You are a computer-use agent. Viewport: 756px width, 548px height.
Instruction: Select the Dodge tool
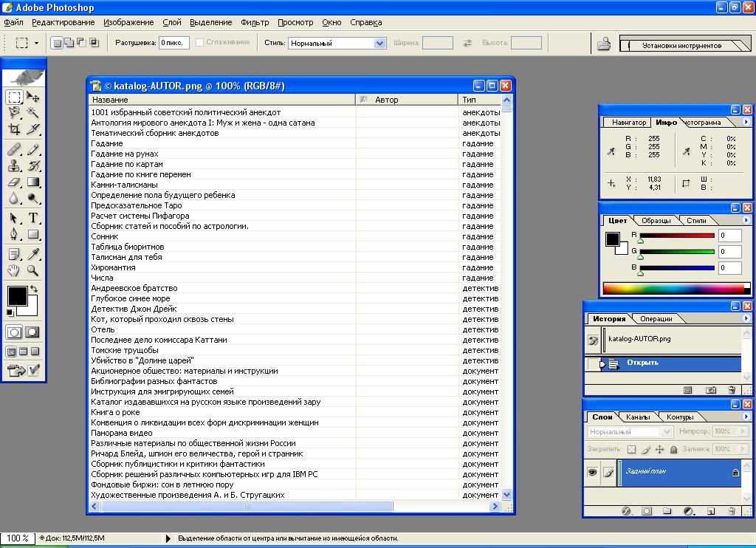(x=32, y=199)
